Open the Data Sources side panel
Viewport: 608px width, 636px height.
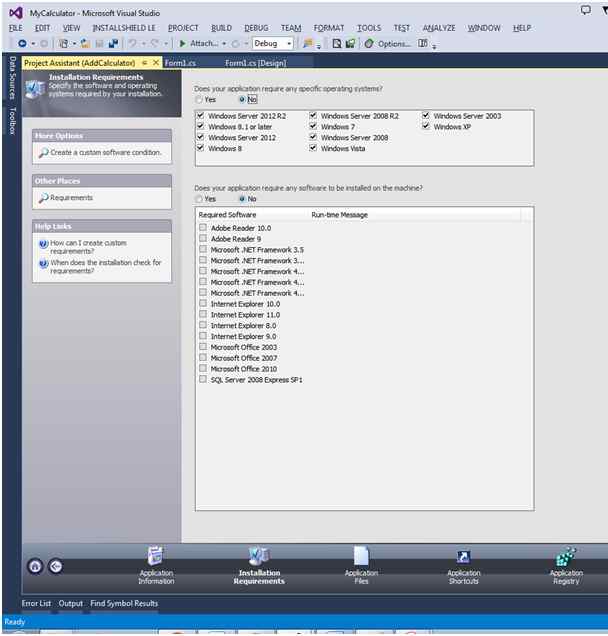click(13, 77)
